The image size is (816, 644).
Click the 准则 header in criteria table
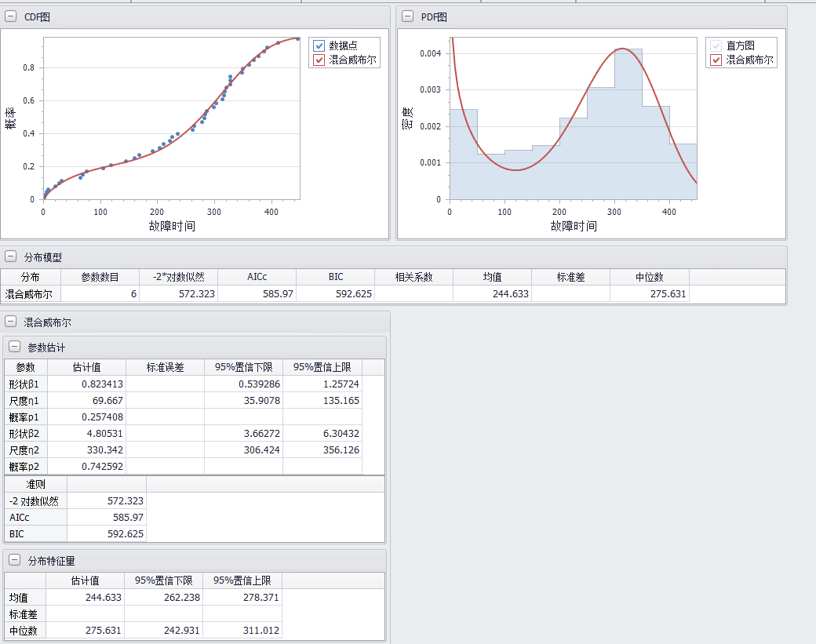[x=35, y=484]
